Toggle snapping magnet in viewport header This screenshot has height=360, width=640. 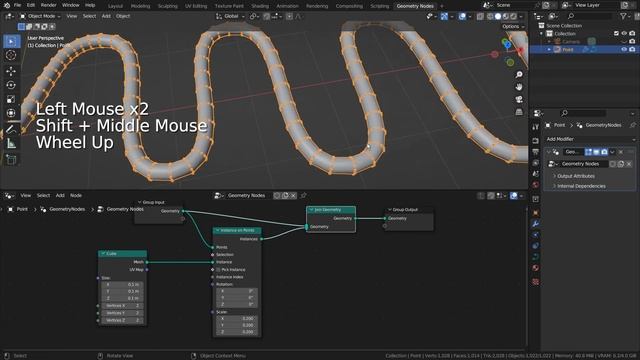(x=267, y=16)
